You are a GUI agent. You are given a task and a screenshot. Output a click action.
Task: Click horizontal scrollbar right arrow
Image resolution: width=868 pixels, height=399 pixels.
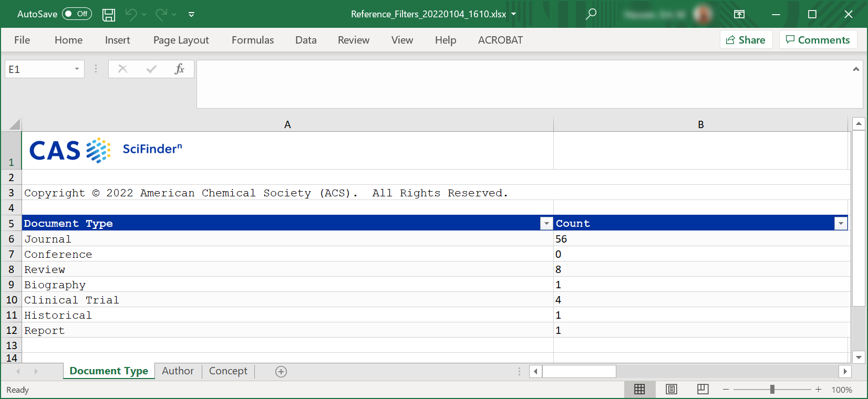[845, 371]
